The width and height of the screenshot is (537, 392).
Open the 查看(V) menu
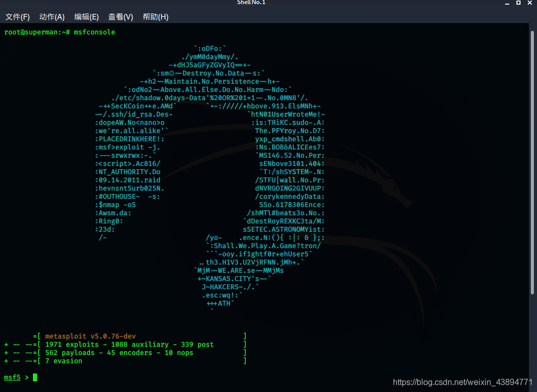(x=120, y=17)
